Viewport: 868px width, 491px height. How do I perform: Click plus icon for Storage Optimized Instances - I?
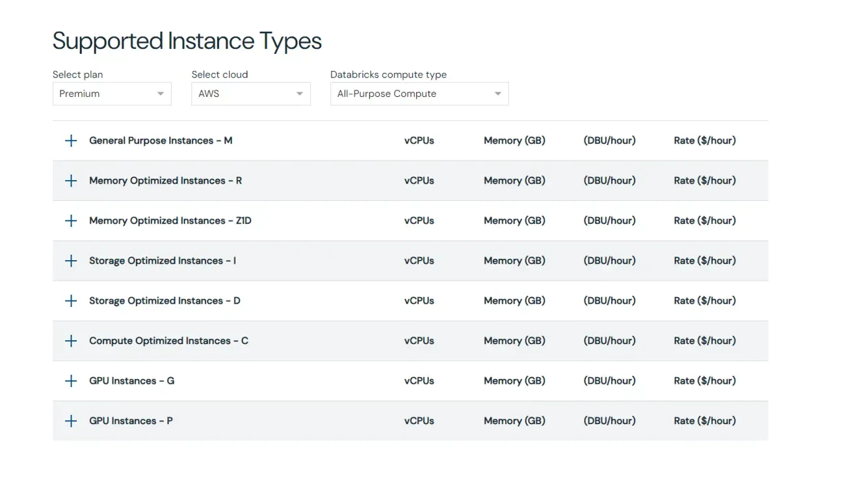(x=71, y=261)
